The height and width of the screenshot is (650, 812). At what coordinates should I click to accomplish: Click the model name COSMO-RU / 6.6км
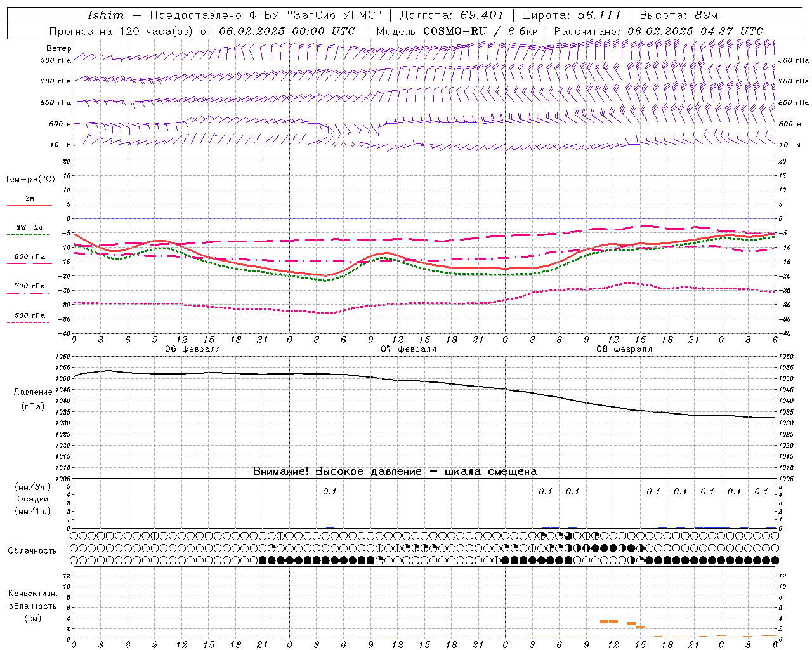(x=480, y=31)
